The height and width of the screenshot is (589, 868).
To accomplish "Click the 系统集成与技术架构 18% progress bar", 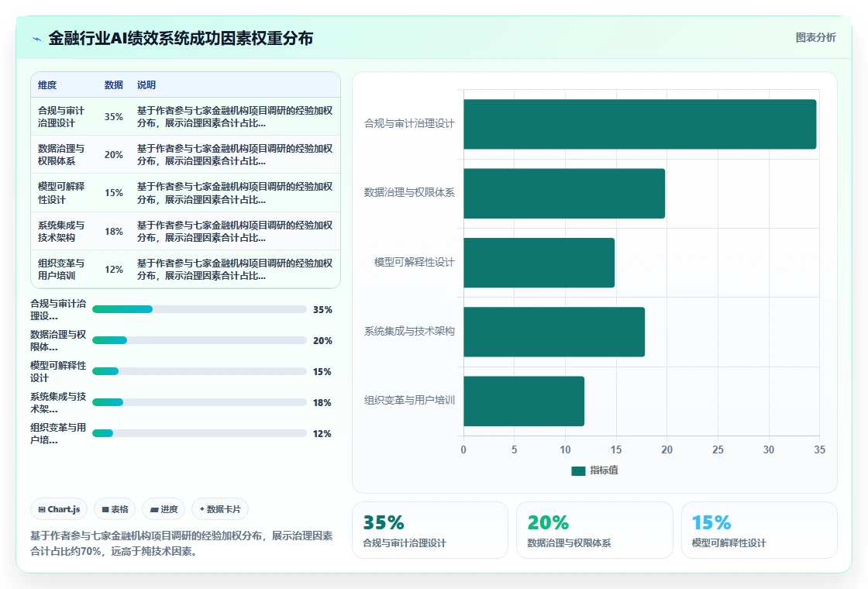I will [x=199, y=402].
